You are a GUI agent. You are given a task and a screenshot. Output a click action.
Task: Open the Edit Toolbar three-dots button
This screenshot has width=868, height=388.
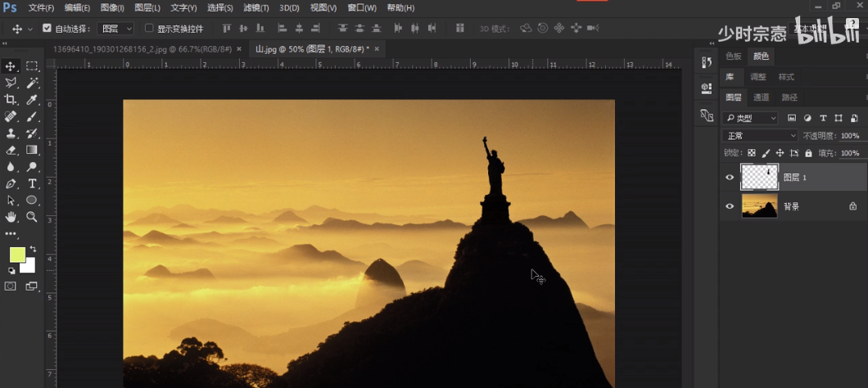[11, 233]
